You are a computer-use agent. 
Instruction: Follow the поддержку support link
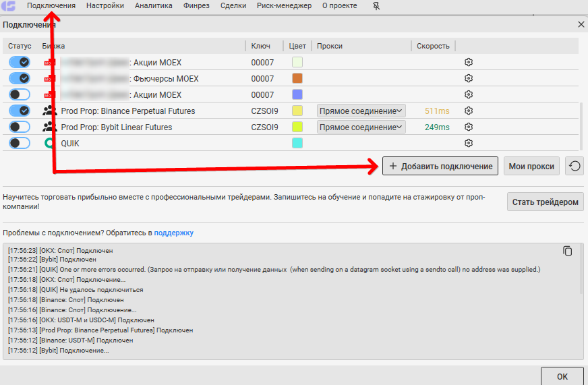point(173,233)
